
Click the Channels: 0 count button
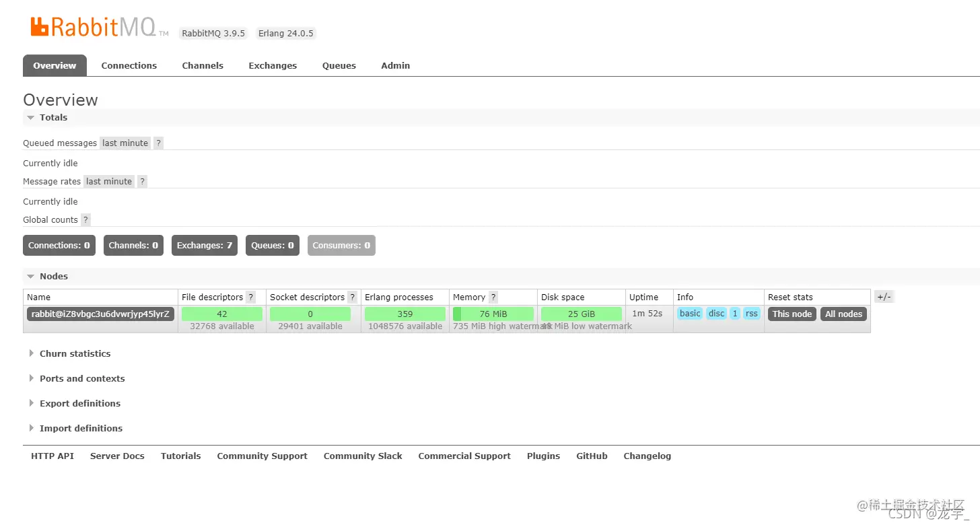click(133, 245)
